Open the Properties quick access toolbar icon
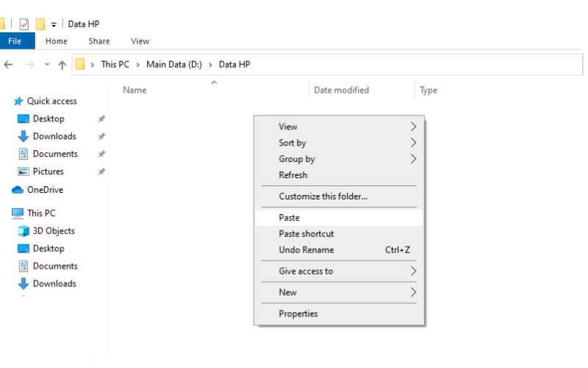The width and height of the screenshot is (588, 368). click(24, 24)
